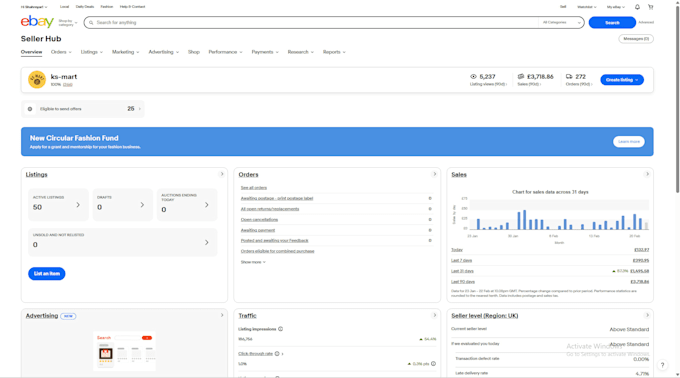The width and height of the screenshot is (680, 378).
Task: Click the Listing impressions info icon
Action: point(281,329)
